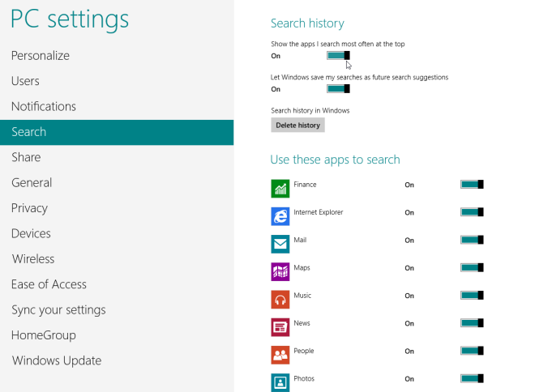Open Personalize settings category
Screen dimensions: 535x392
[117, 56]
